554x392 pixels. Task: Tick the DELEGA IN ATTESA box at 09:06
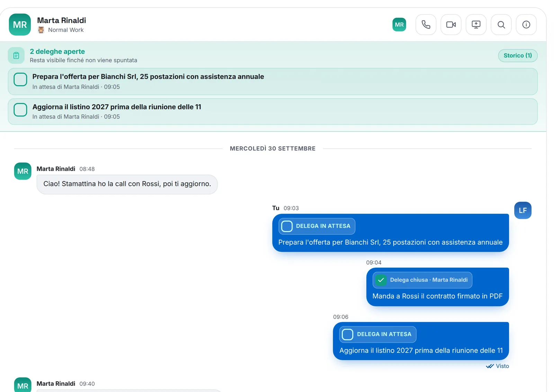(x=347, y=334)
